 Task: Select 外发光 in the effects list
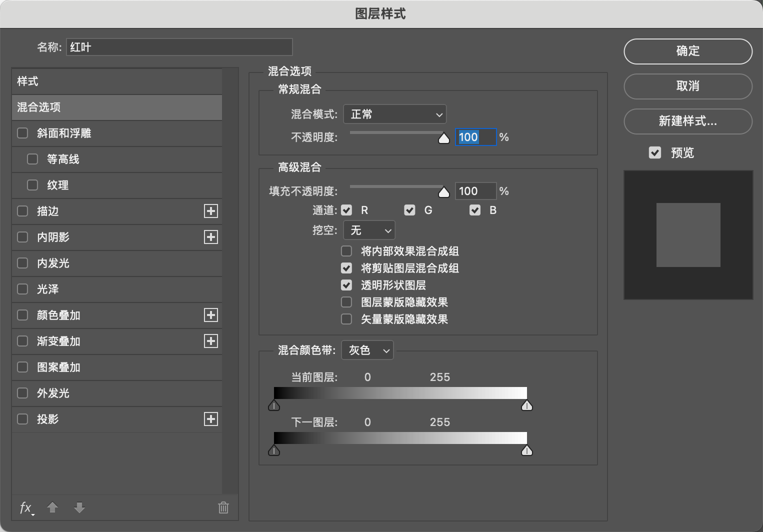tap(53, 393)
